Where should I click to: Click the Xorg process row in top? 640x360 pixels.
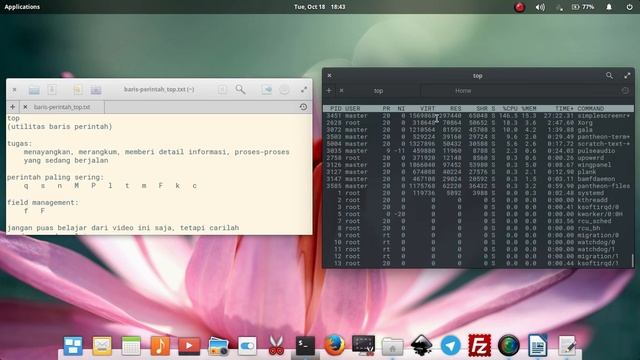point(478,123)
